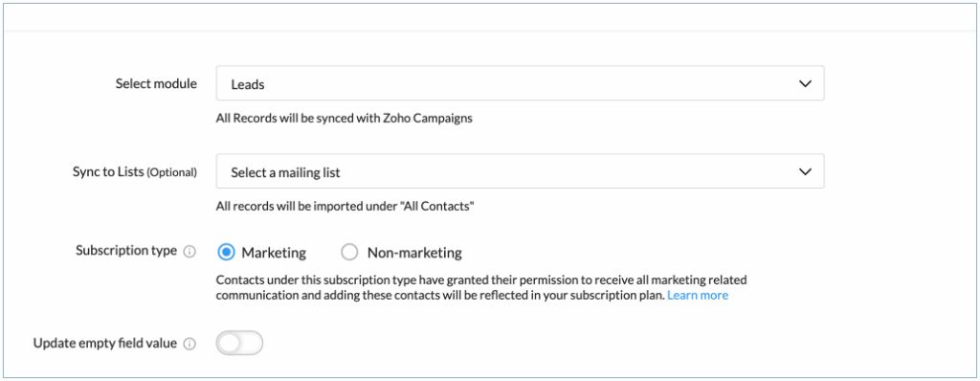Click the imported under "All Contacts" note

click(x=345, y=205)
